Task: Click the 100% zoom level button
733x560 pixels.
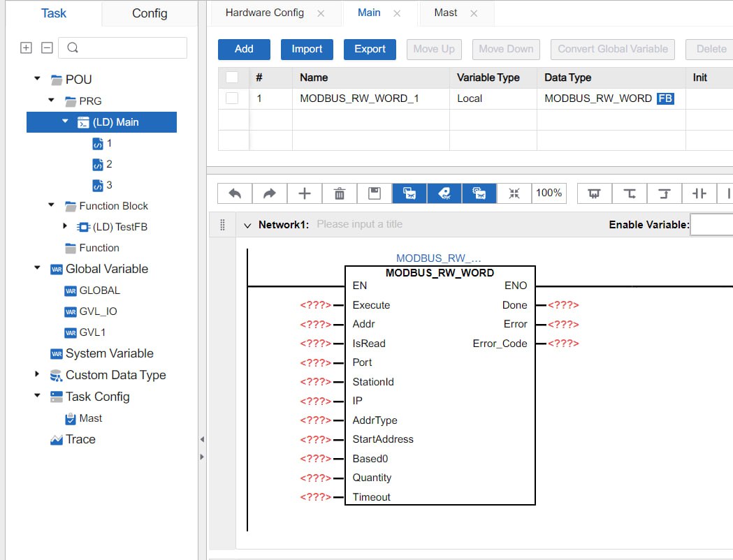Action: [549, 193]
